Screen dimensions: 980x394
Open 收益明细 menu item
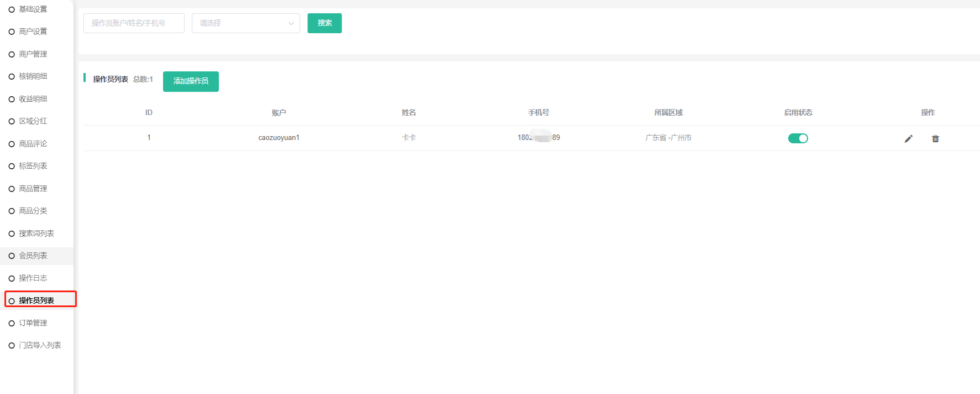pos(33,99)
